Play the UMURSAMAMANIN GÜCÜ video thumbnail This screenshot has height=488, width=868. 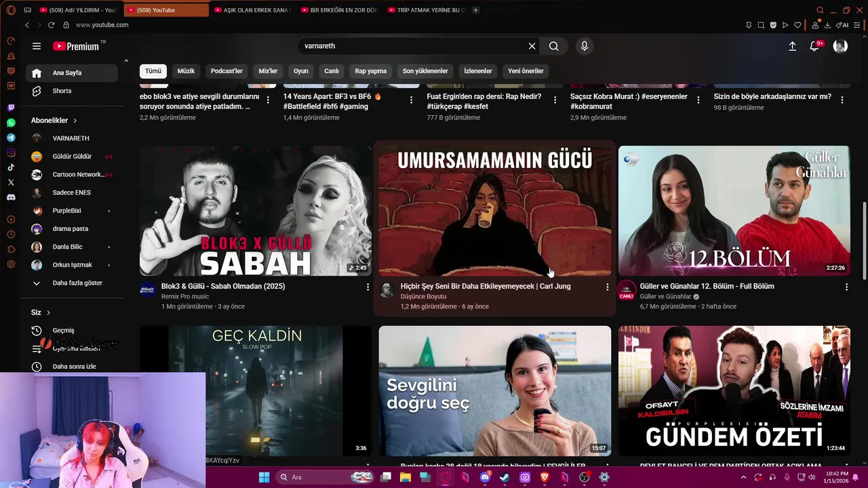point(495,211)
